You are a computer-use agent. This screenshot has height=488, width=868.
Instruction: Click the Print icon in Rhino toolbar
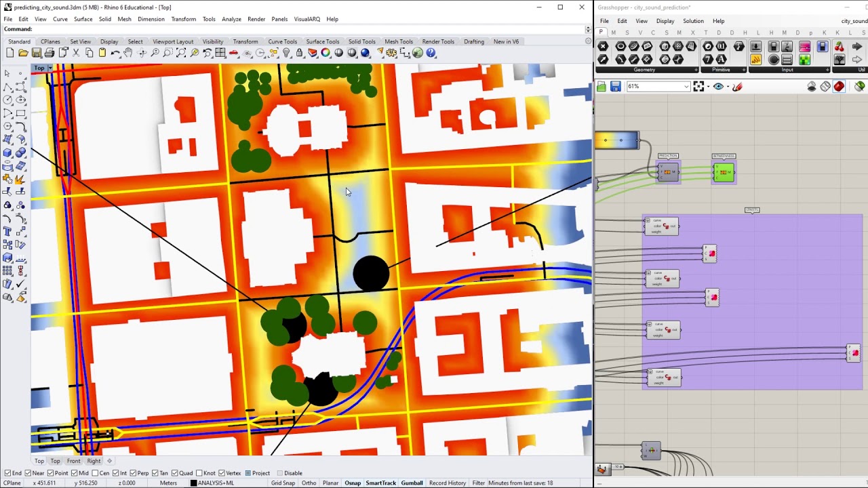(x=50, y=53)
